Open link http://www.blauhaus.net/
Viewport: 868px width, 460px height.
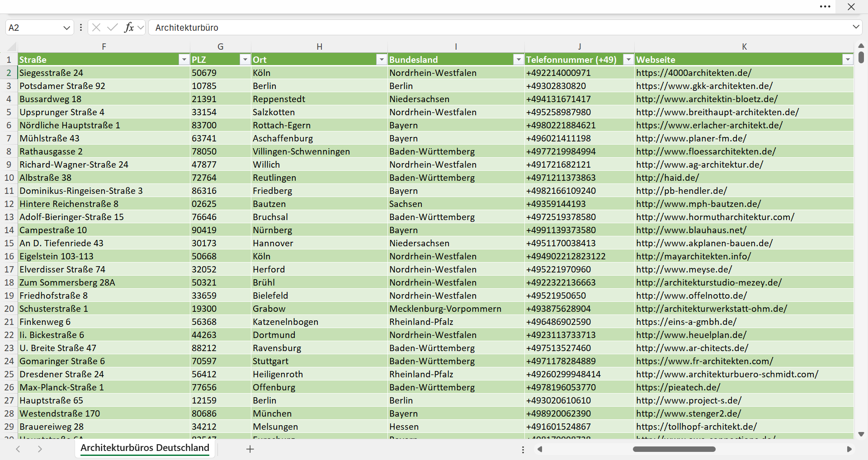pos(691,230)
